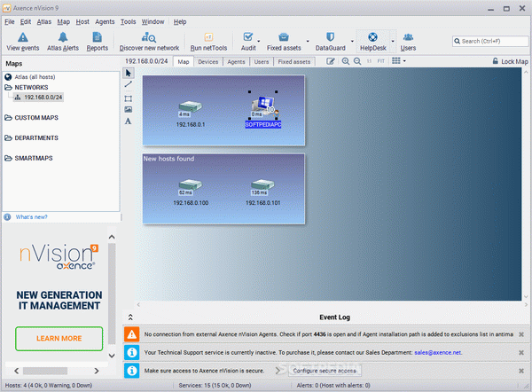Dismiss the Technical Support info message

click(x=521, y=353)
